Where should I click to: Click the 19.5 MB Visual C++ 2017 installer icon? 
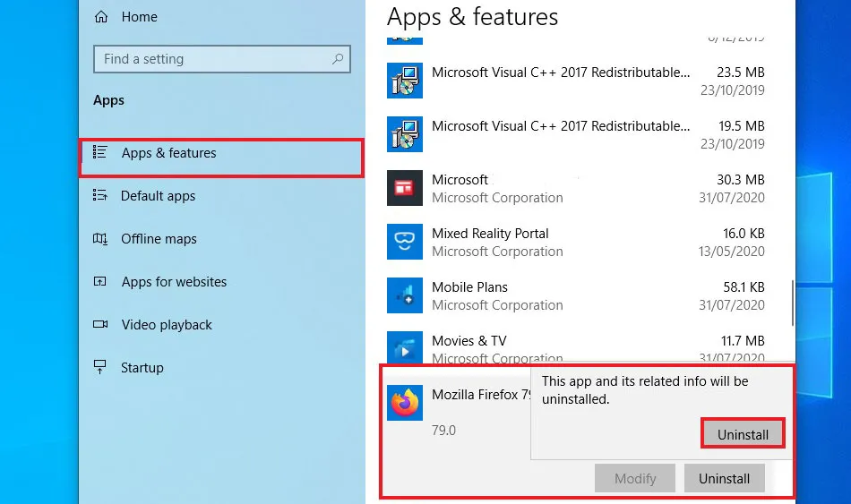(405, 134)
